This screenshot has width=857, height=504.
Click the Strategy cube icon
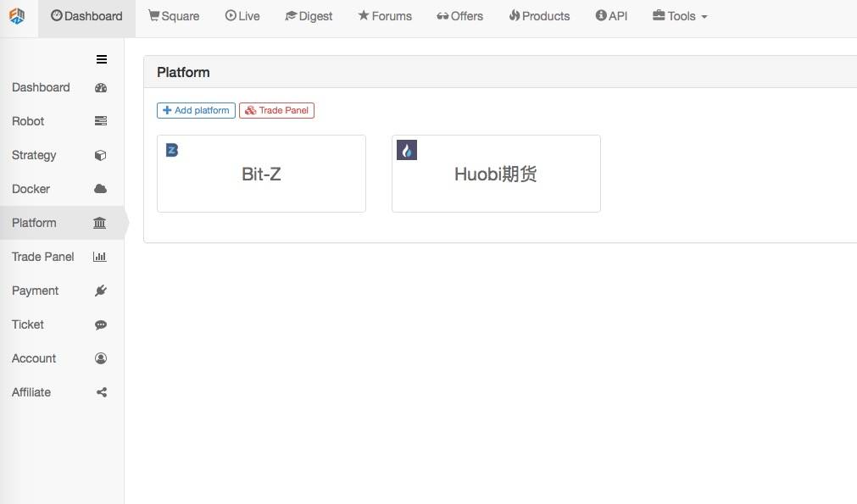(101, 155)
